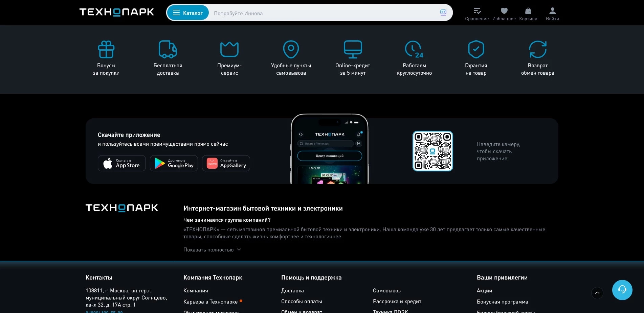The width and height of the screenshot is (644, 313).
Task: Click the Бонусы за покупки gift icon
Action: click(x=106, y=50)
